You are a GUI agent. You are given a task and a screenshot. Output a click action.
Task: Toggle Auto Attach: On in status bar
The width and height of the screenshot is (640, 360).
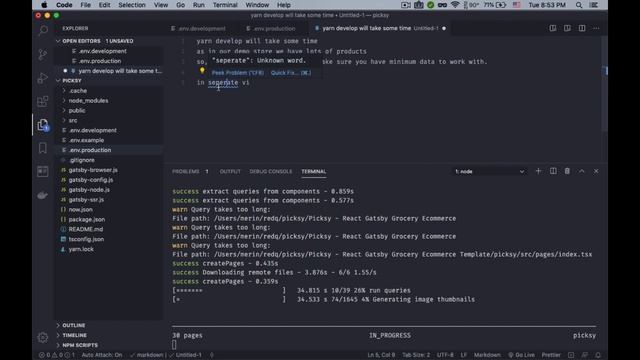tap(102, 355)
